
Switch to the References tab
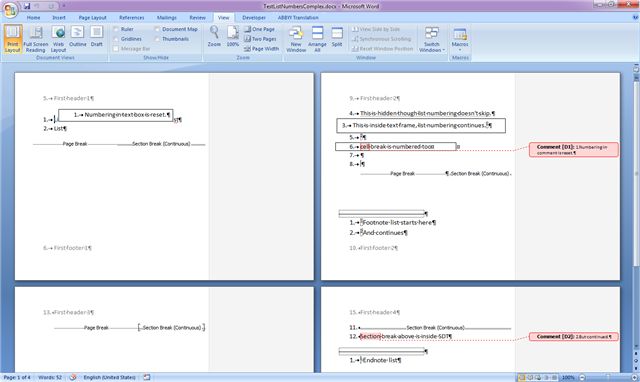131,18
